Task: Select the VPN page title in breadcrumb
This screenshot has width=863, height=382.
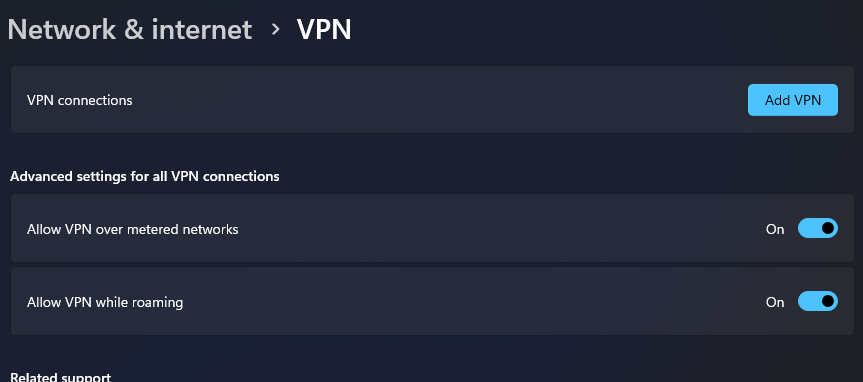Action: pyautogui.click(x=324, y=29)
